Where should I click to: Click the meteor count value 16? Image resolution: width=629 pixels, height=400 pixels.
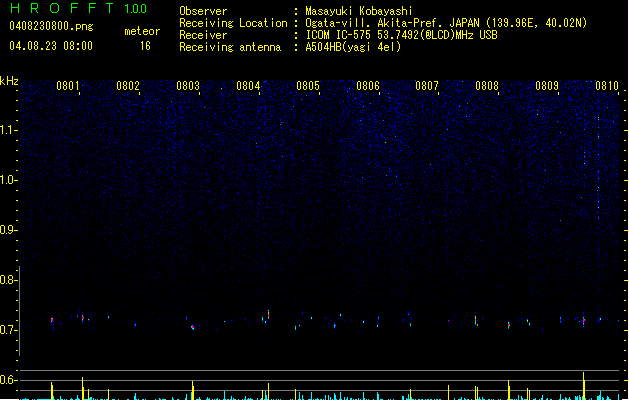point(145,46)
